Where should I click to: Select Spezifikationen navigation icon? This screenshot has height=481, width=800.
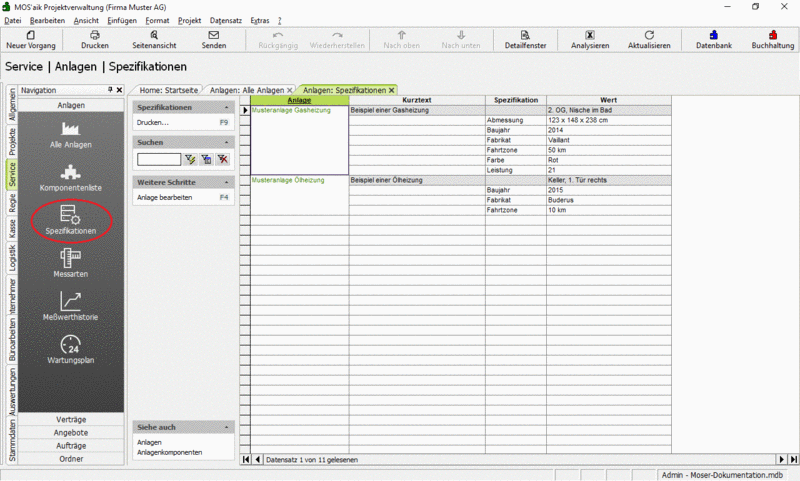pos(70,220)
